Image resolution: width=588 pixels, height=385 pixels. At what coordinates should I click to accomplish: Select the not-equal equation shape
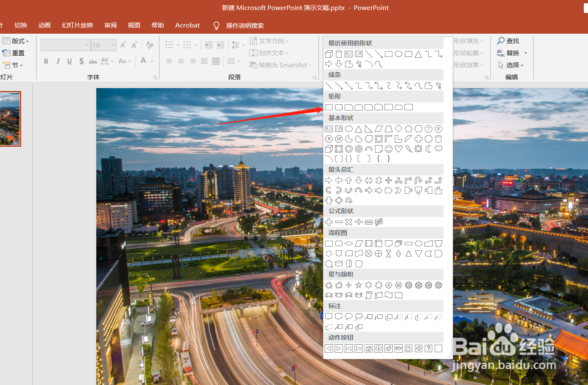pos(379,222)
